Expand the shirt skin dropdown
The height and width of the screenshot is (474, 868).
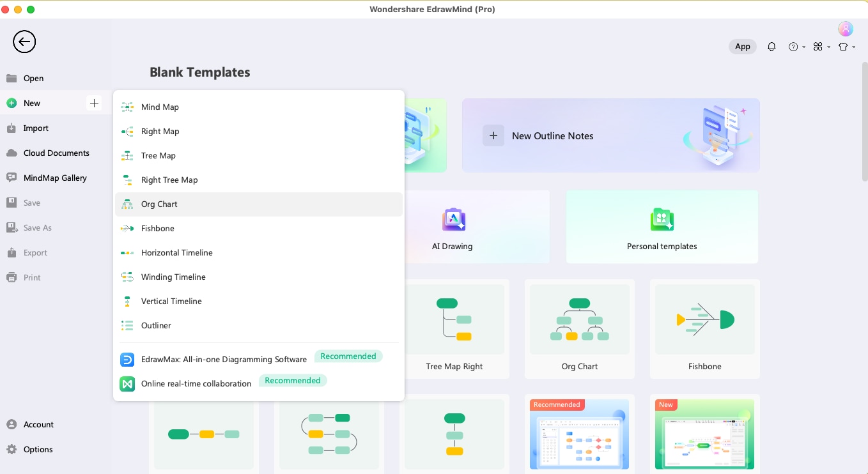(846, 47)
